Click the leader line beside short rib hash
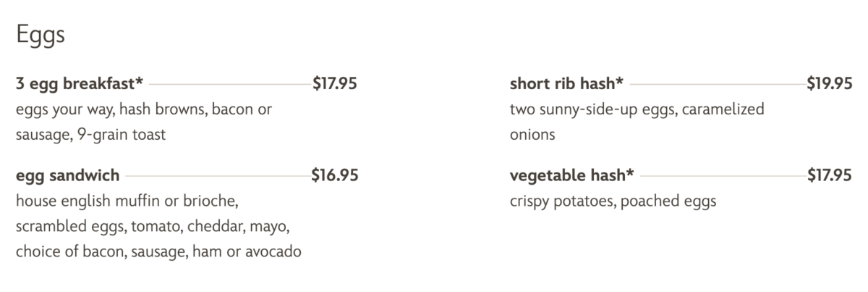Image resolution: width=868 pixels, height=292 pixels. tap(718, 85)
